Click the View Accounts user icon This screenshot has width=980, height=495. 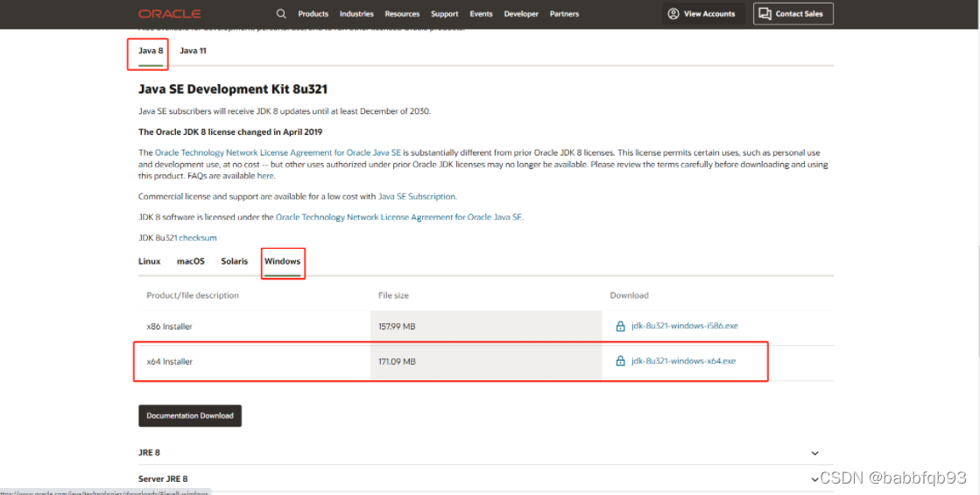673,14
